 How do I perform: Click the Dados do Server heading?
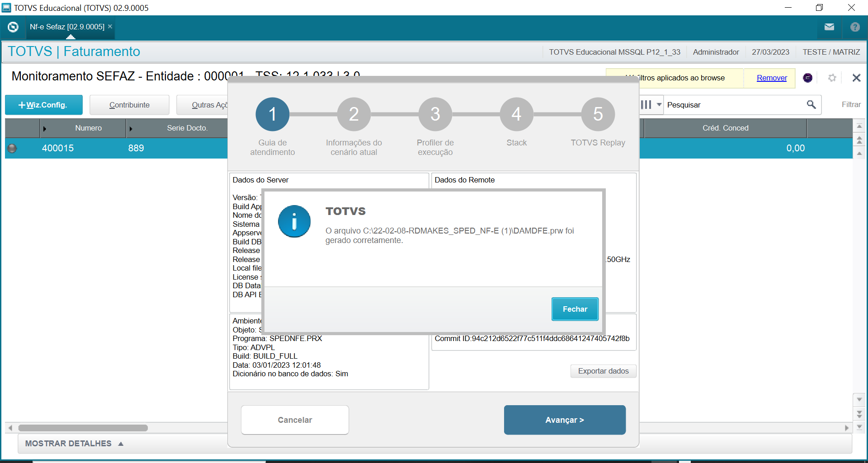coord(260,180)
